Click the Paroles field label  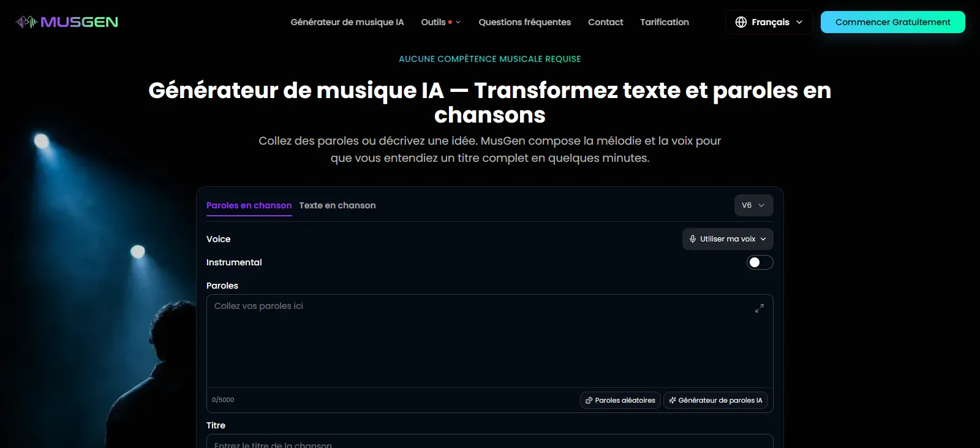tap(222, 286)
